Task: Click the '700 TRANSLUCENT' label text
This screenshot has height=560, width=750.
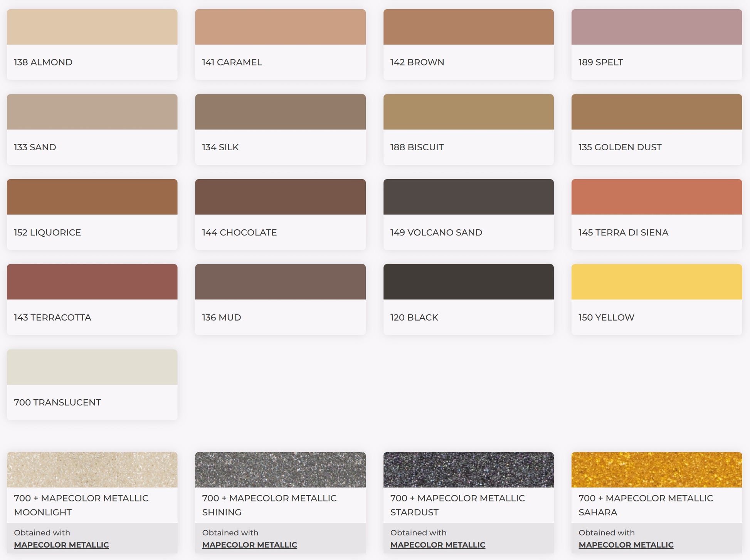Action: point(57,402)
